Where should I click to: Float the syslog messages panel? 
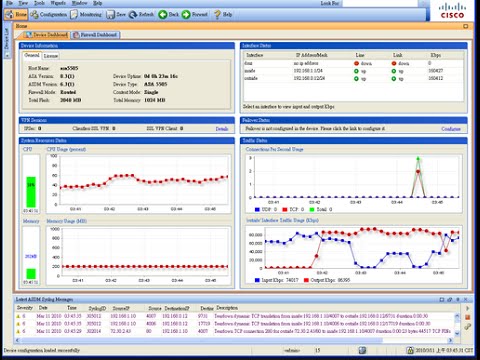[x=450, y=300]
